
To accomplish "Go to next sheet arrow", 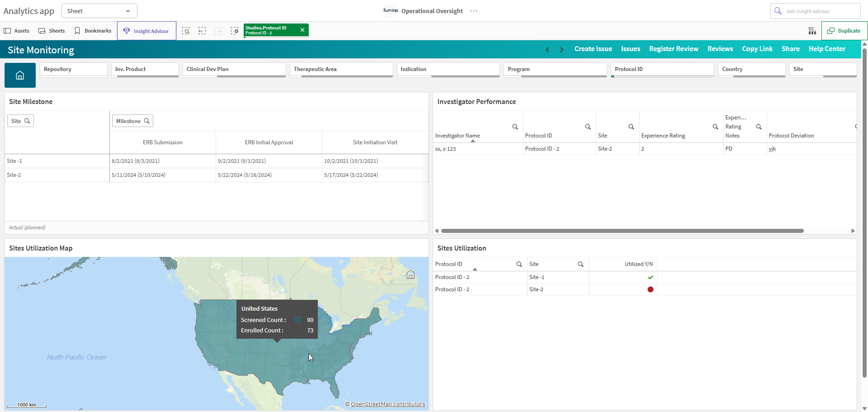I will (561, 49).
